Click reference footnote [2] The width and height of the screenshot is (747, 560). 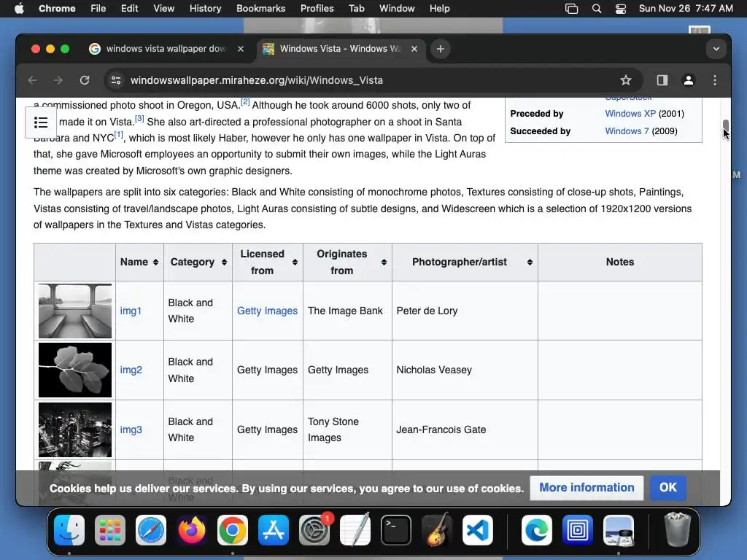click(245, 101)
